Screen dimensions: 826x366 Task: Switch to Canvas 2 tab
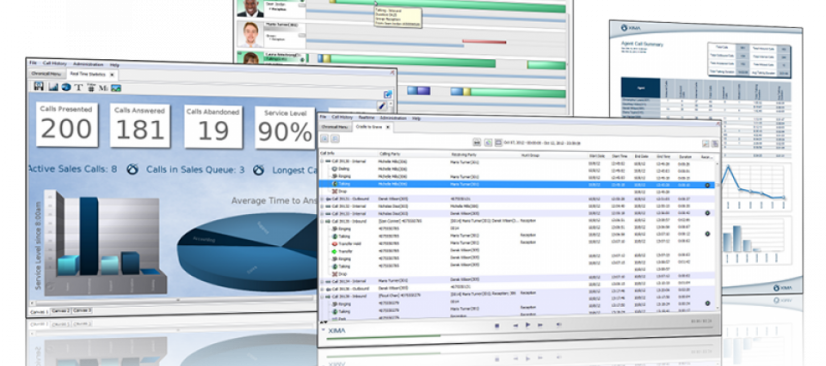(x=61, y=311)
